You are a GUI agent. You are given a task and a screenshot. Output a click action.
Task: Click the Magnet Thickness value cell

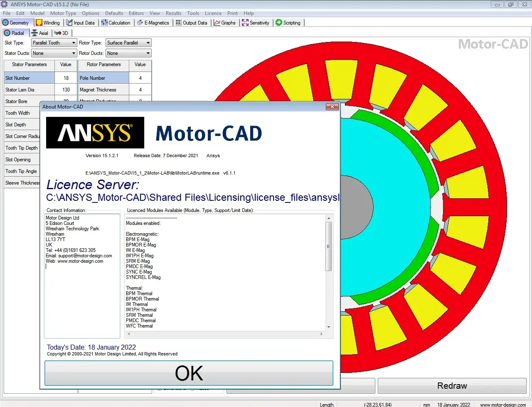coord(140,90)
